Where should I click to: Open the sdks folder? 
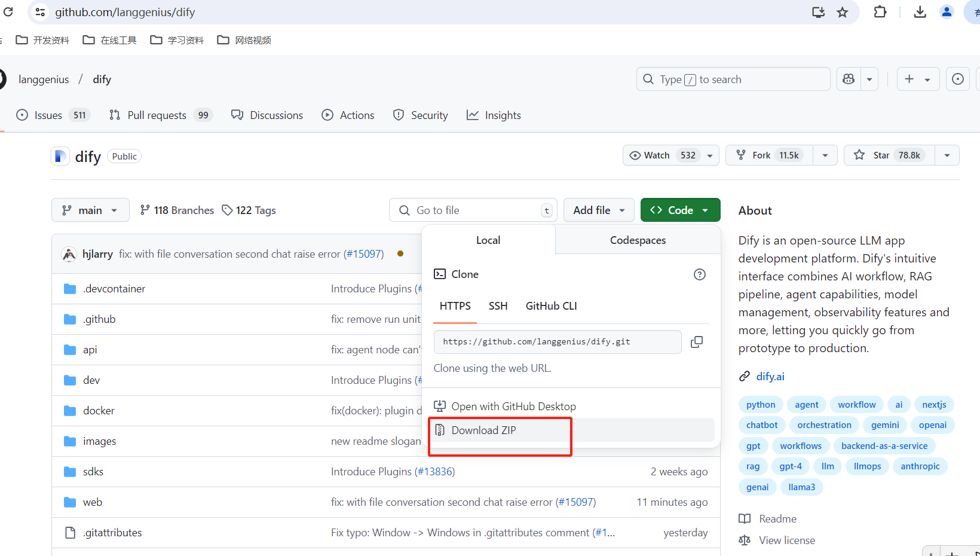tap(93, 472)
